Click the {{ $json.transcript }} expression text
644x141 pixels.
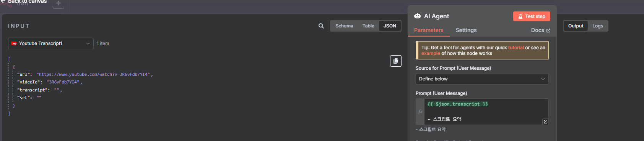tap(458, 104)
